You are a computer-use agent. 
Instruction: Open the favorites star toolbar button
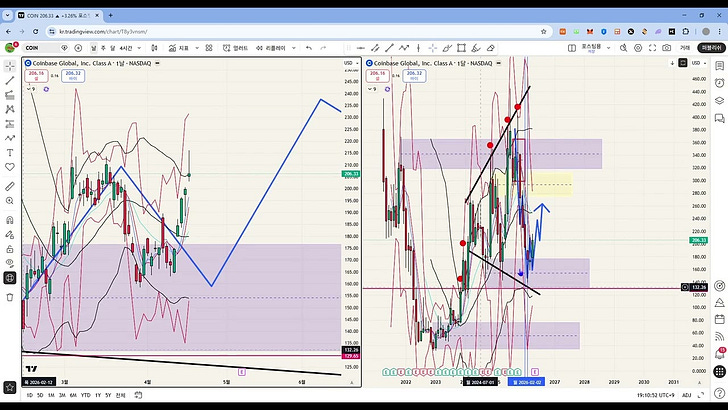coord(10,387)
